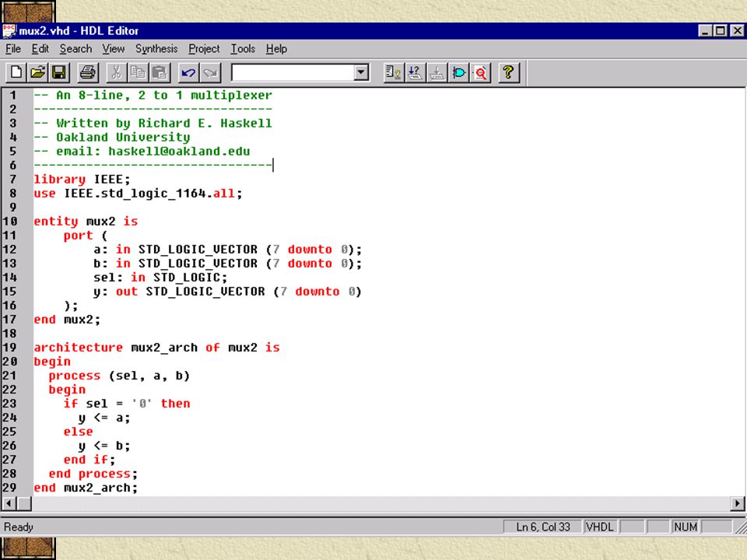Click the 'process (sel, a, b)' line
This screenshot has height=560, width=747.
pos(119,376)
